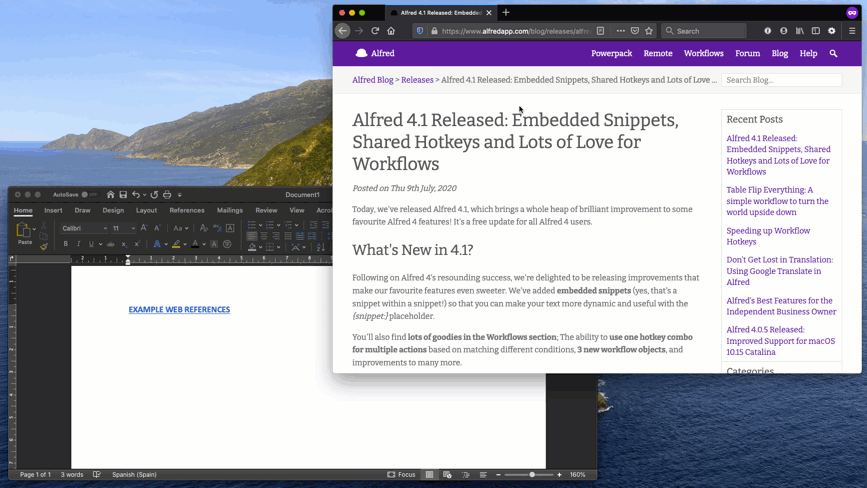Open Powerpack link in Alfred nav

click(612, 54)
